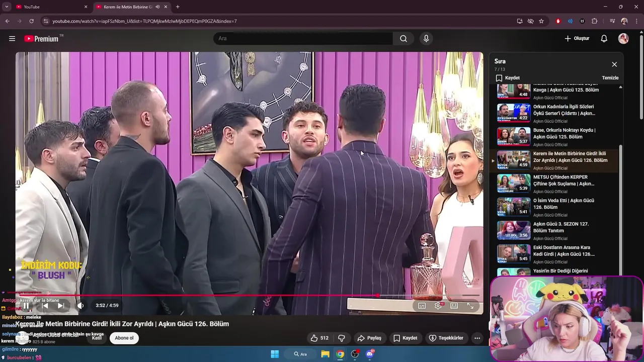
Task: Clear the queue with Temizle
Action: click(610, 78)
